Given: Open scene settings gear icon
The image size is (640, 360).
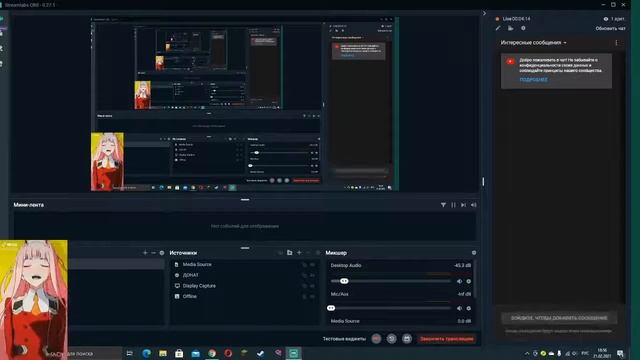Looking at the screenshot, I should (162, 253).
